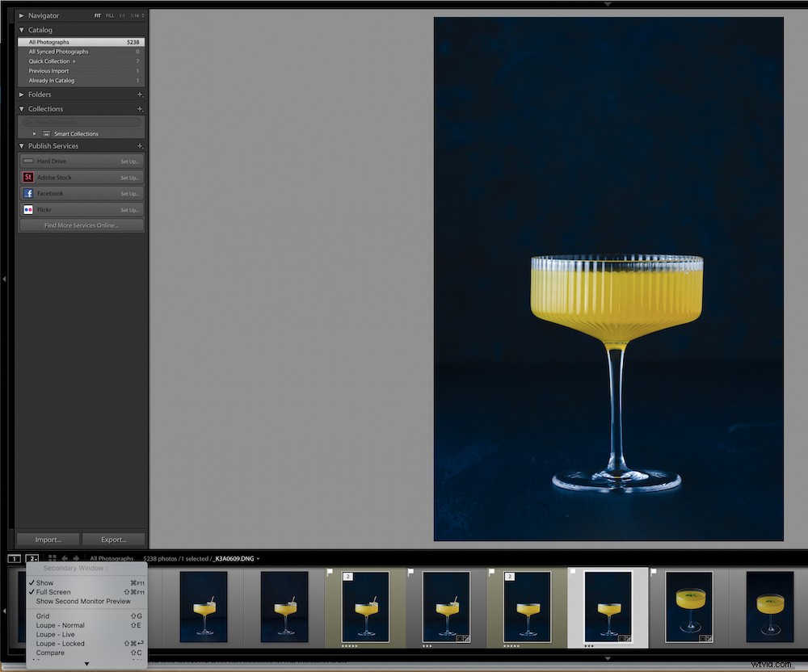Image resolution: width=808 pixels, height=672 pixels.
Task: Toggle Show in the Secondary Window menu
Action: [x=44, y=582]
